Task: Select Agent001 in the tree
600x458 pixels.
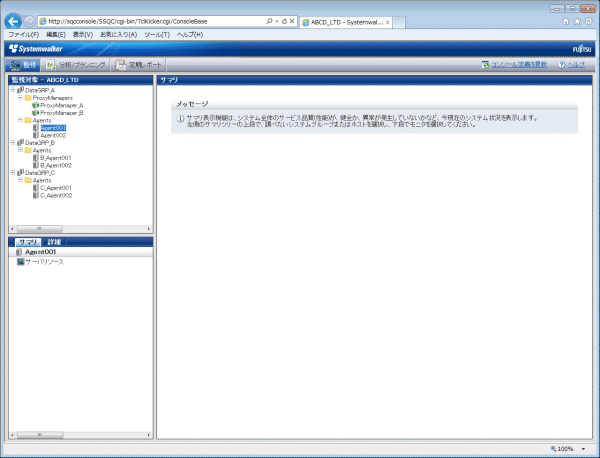Action: (53, 128)
